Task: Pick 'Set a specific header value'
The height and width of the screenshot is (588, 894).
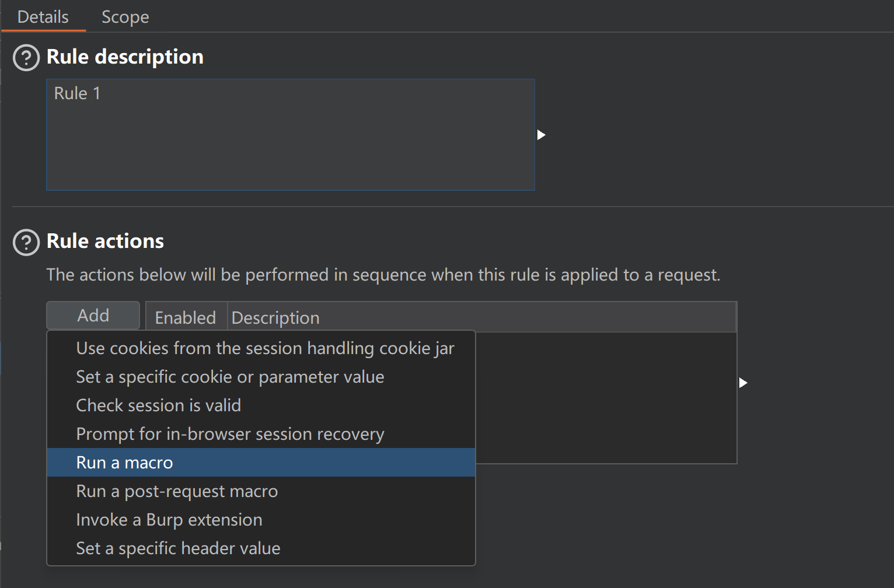Action: pos(178,548)
